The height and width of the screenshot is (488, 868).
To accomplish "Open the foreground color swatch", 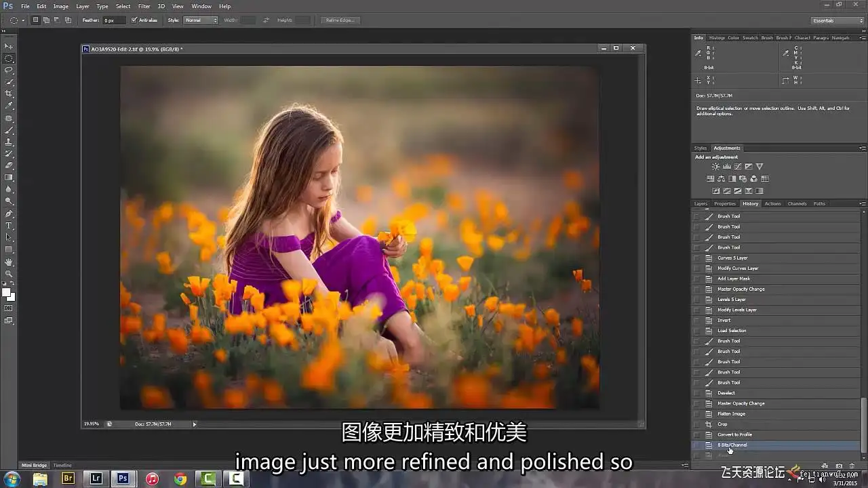I will [6, 292].
